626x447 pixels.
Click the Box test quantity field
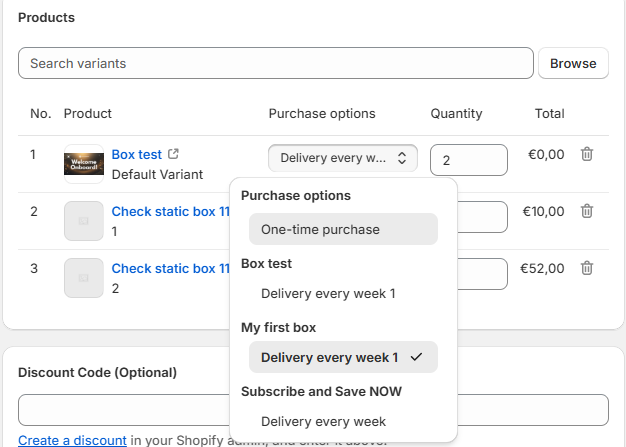468,160
